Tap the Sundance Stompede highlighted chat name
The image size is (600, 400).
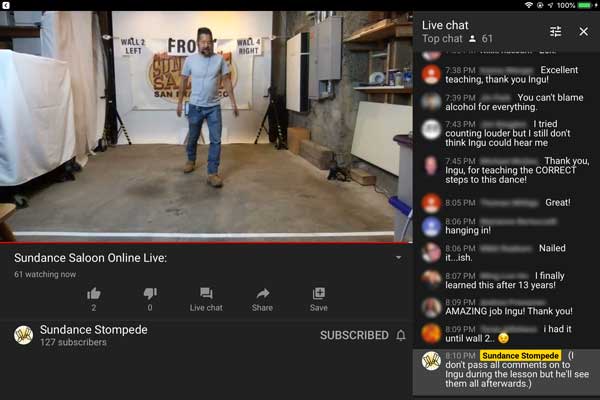[x=520, y=356]
